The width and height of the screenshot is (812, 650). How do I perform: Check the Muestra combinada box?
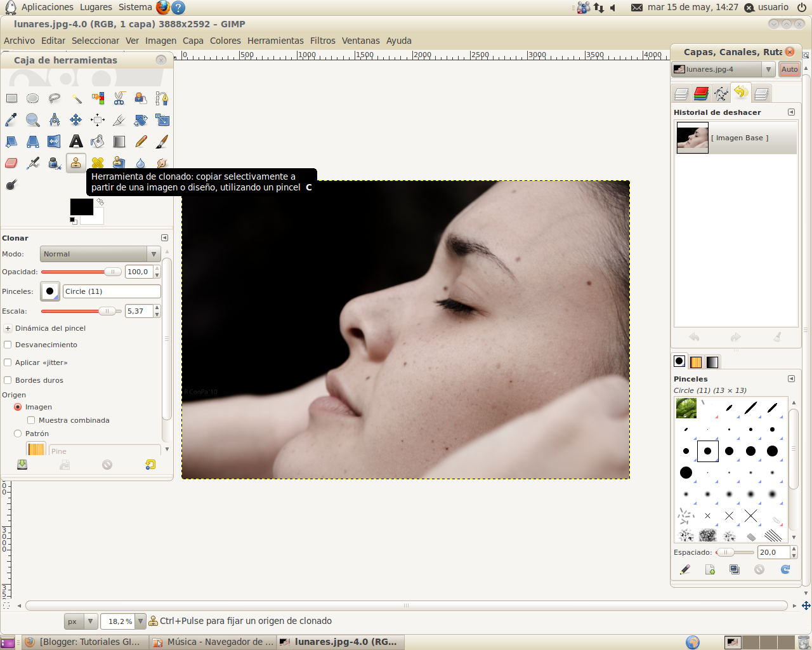[x=31, y=420]
